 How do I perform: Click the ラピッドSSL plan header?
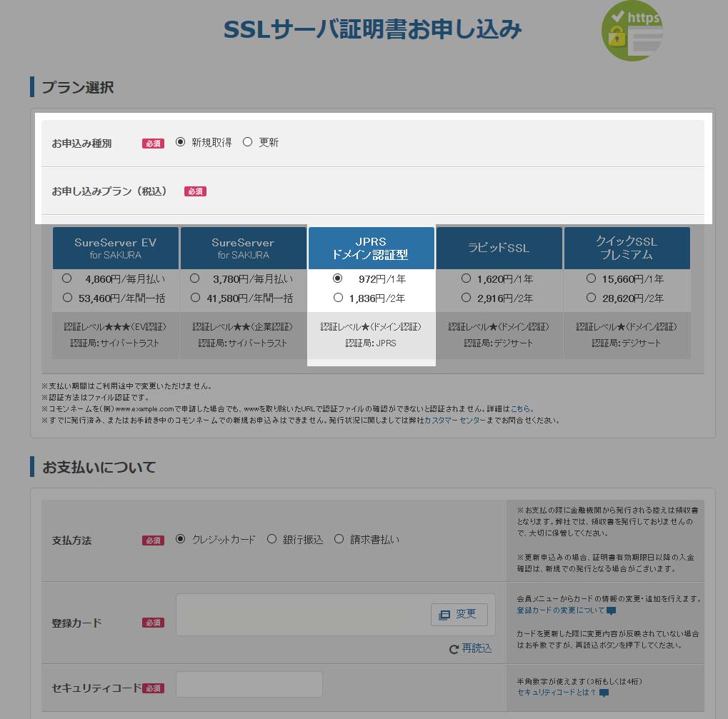click(499, 248)
